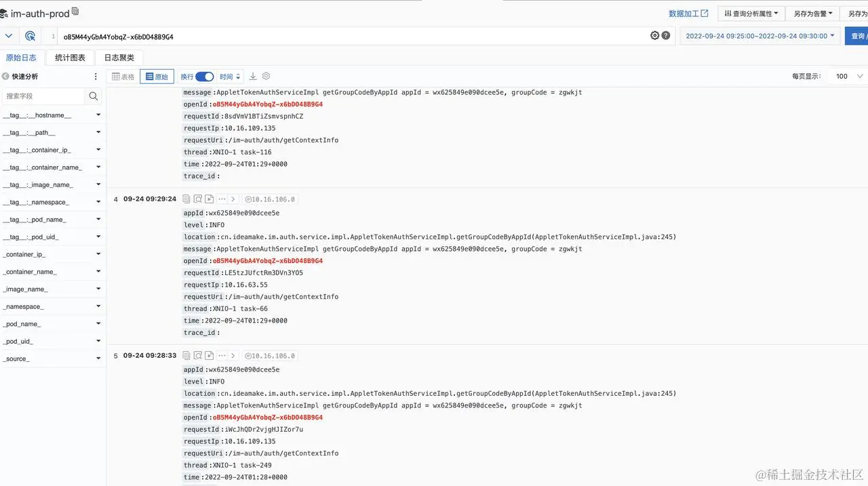Expand the __tag__:_pod_name_ field
Image resolution: width=868 pixels, height=486 pixels.
point(98,220)
